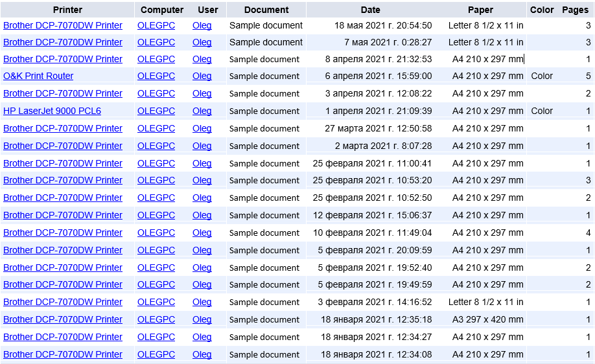This screenshot has width=595, height=364.
Task: Select Sample document for 7 мая 2021
Action: pos(266,42)
